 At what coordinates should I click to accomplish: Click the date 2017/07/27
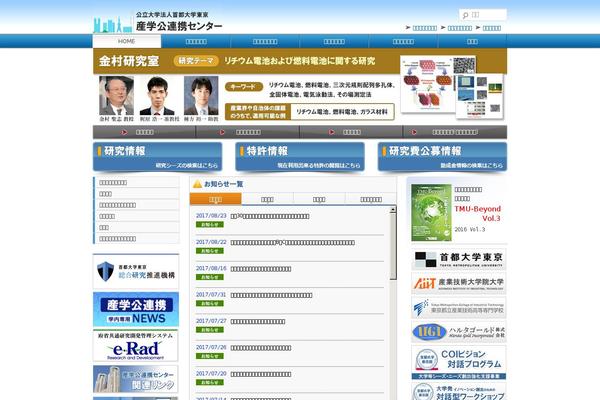[211, 321]
